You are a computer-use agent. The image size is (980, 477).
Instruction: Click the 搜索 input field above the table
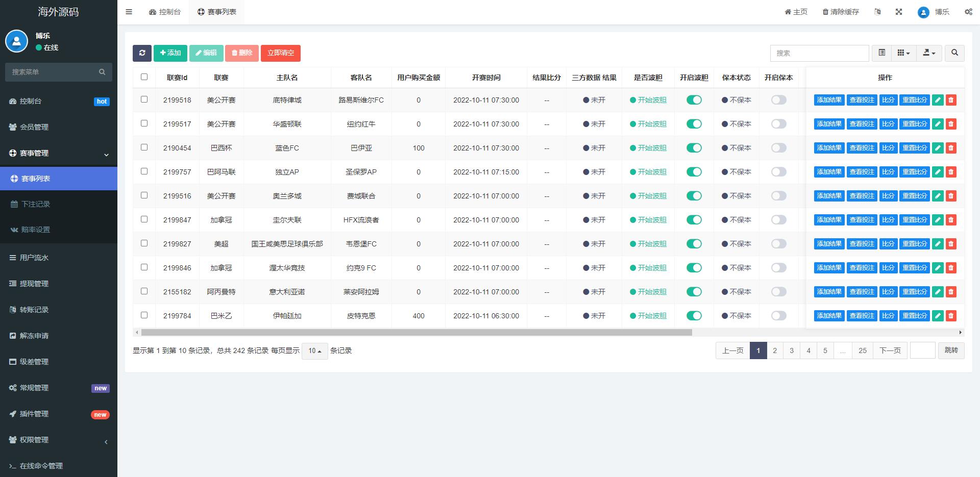point(819,53)
